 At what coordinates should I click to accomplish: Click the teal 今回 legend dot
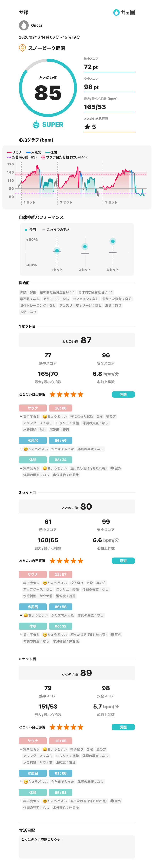tap(26, 230)
